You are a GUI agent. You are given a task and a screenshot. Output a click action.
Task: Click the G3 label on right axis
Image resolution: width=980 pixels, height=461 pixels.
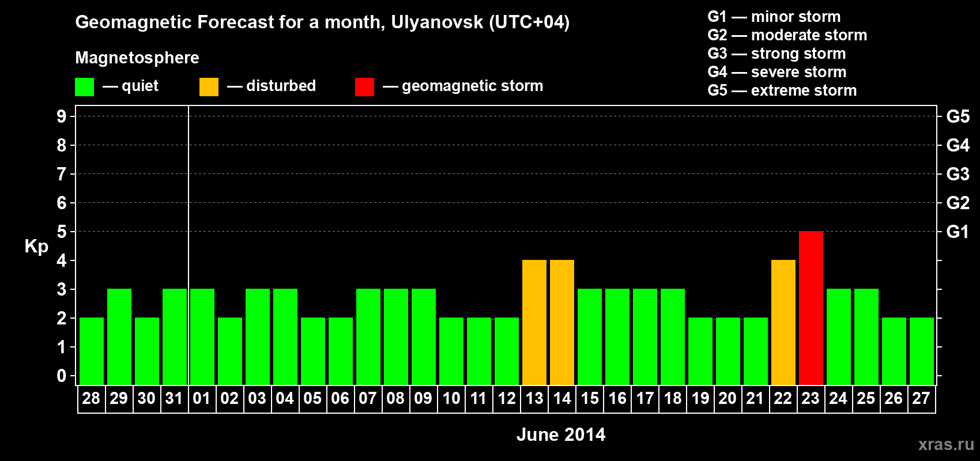(958, 174)
